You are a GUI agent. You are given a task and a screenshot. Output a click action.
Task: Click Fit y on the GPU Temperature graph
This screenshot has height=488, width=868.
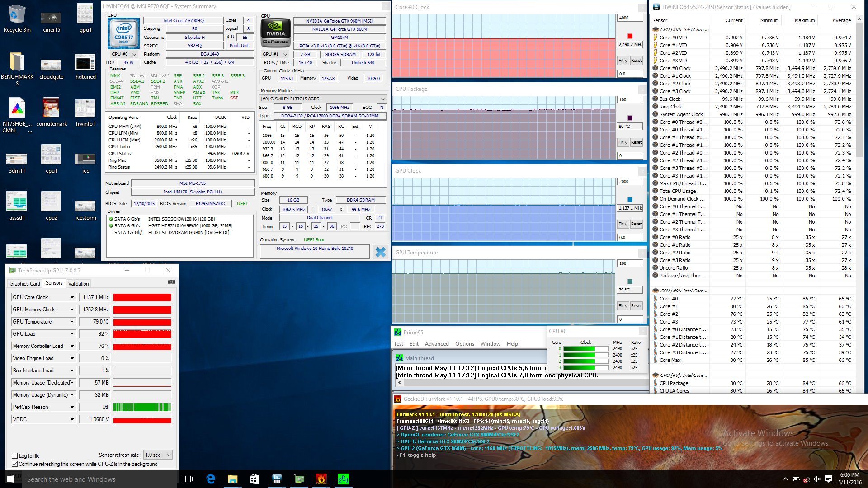pyautogui.click(x=623, y=306)
